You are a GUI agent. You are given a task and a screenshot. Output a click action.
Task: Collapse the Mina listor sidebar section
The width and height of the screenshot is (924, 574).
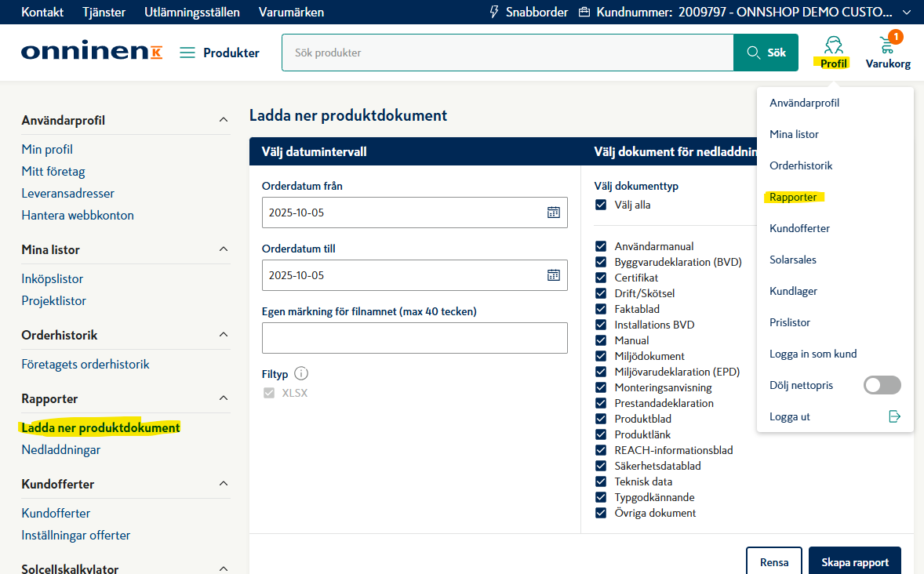click(224, 249)
